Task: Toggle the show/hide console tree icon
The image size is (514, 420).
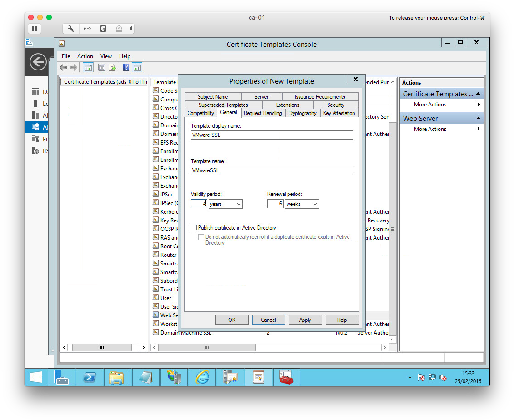Action: pyautogui.click(x=88, y=68)
